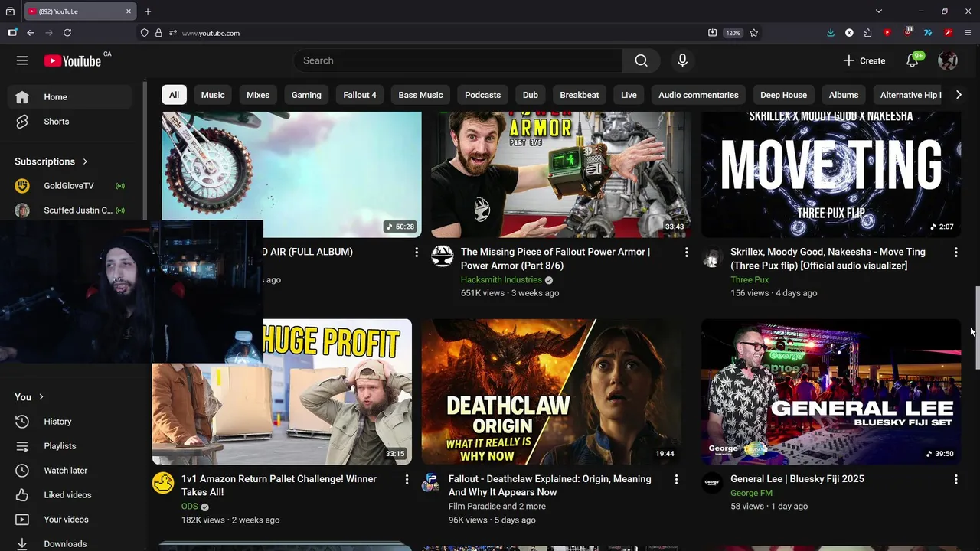The height and width of the screenshot is (551, 980).
Task: Visit the ODS channel link
Action: click(x=190, y=506)
